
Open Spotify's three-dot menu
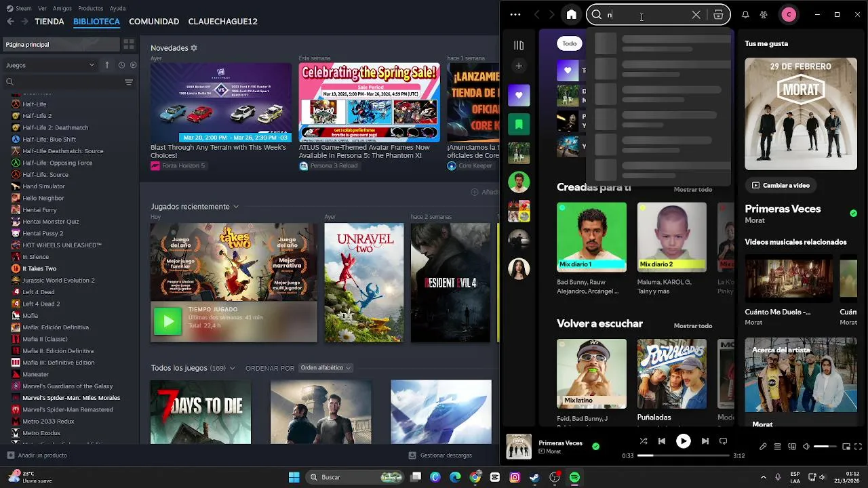[515, 14]
